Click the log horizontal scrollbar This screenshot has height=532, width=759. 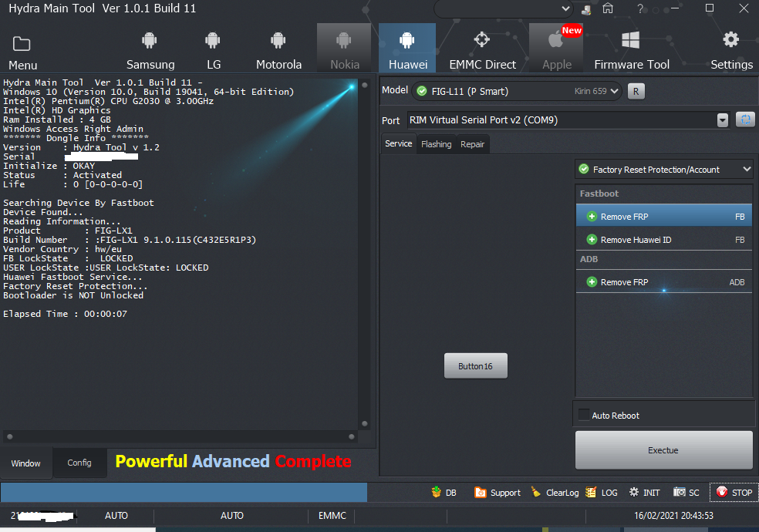click(180, 436)
